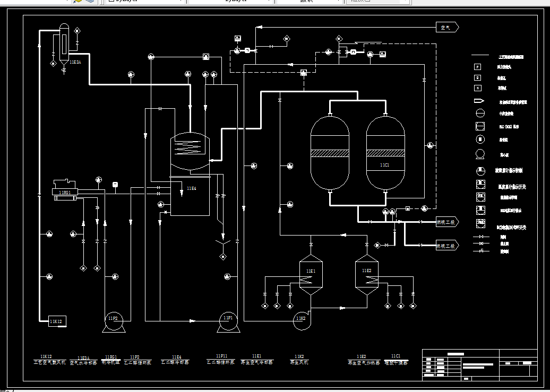550x392 pixels.
Task: Select the 11E4 tank
Action: tap(190, 196)
